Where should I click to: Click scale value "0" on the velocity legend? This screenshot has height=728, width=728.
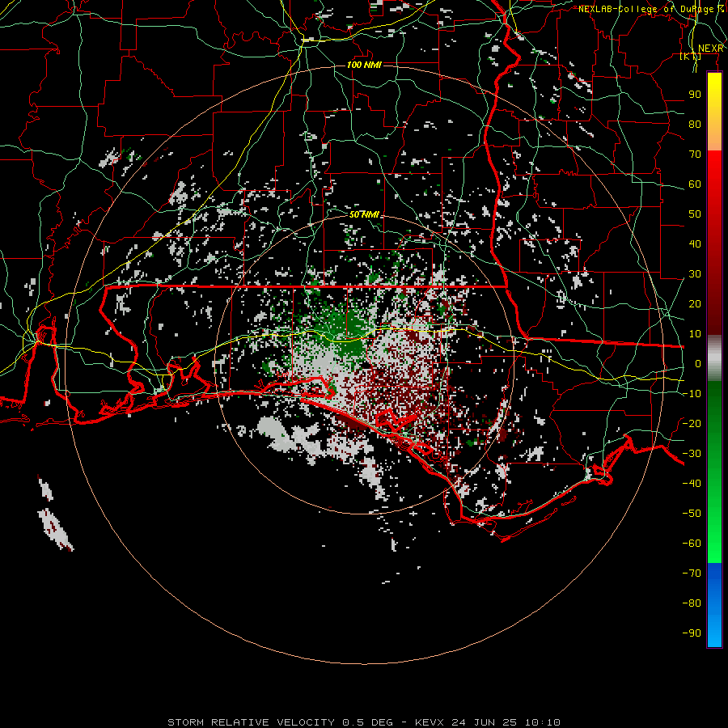tap(698, 364)
